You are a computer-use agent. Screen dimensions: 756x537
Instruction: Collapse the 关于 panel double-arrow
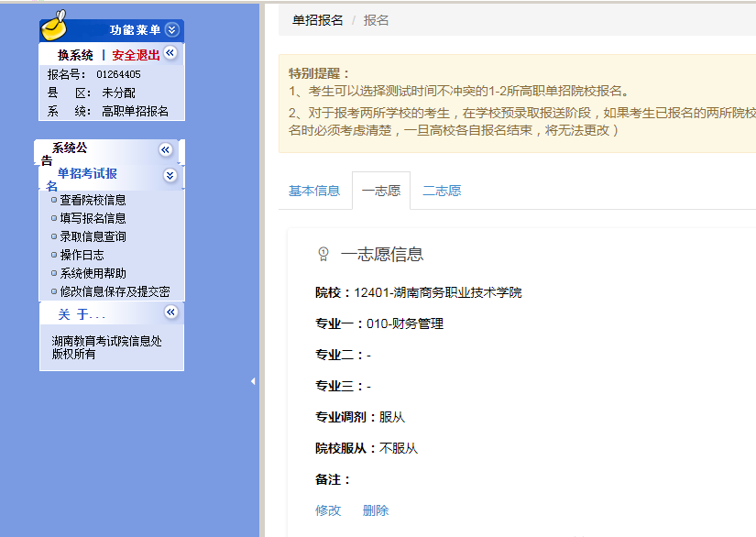click(x=171, y=312)
